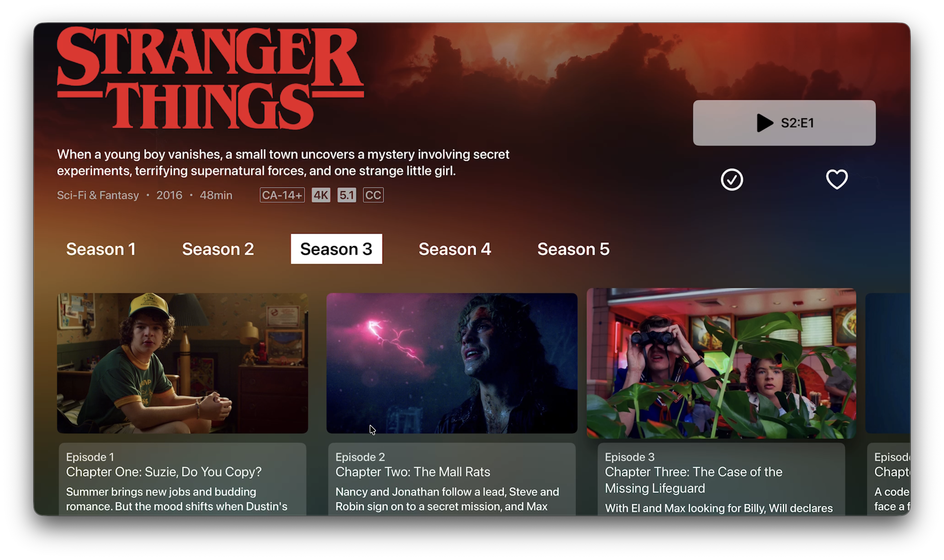Image resolution: width=944 pixels, height=560 pixels.
Task: Click Chapter Two: The Mall Rats title
Action: pos(413,472)
